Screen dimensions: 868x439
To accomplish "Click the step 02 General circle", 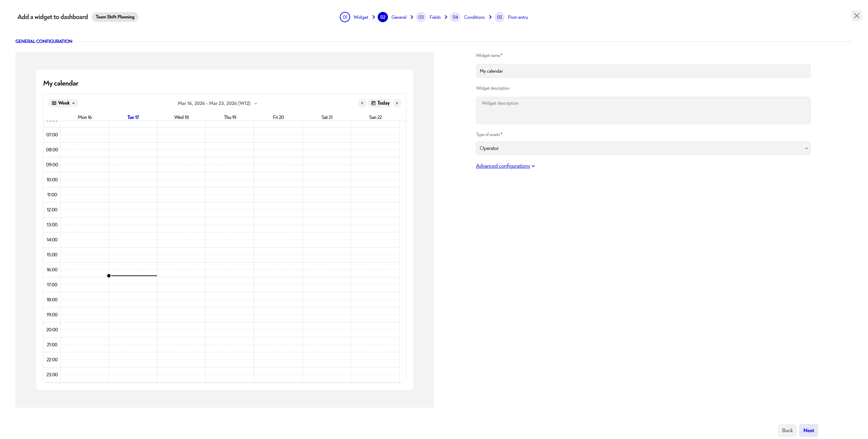I will 383,17.
